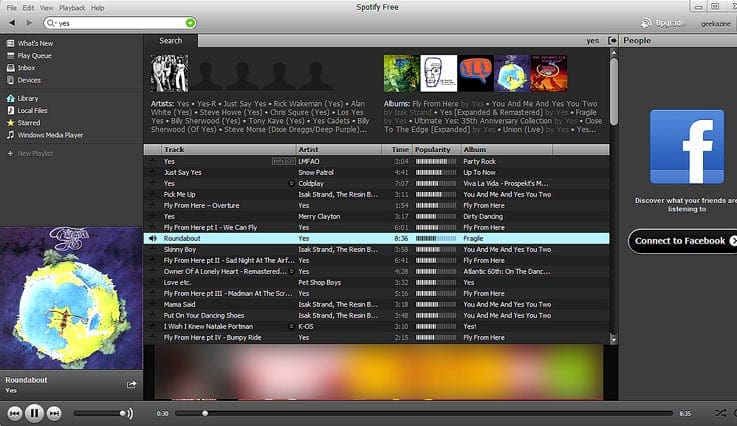Click Connect to Facebook button
737x426 pixels.
pyautogui.click(x=681, y=241)
